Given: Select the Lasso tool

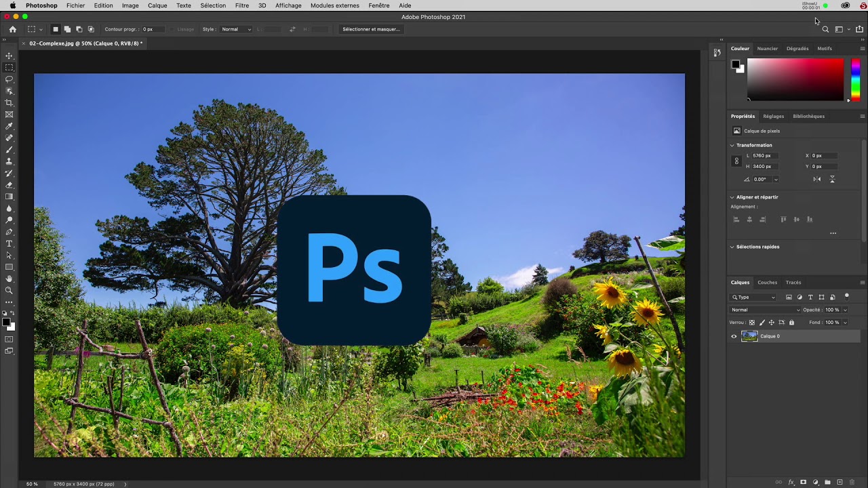Looking at the screenshot, I should 9,79.
